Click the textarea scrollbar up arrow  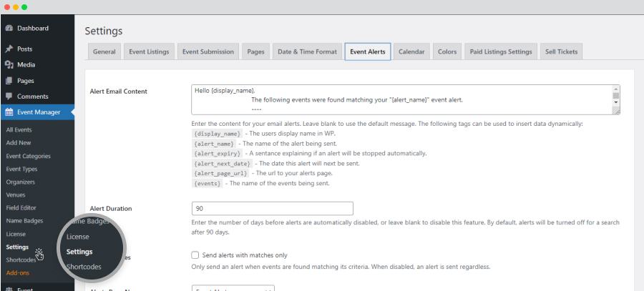click(x=615, y=89)
